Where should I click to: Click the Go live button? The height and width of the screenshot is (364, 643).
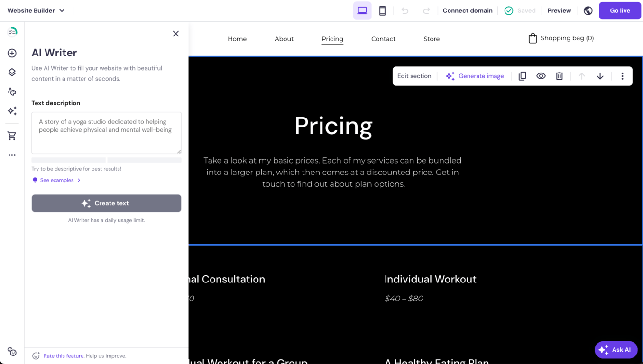click(620, 10)
